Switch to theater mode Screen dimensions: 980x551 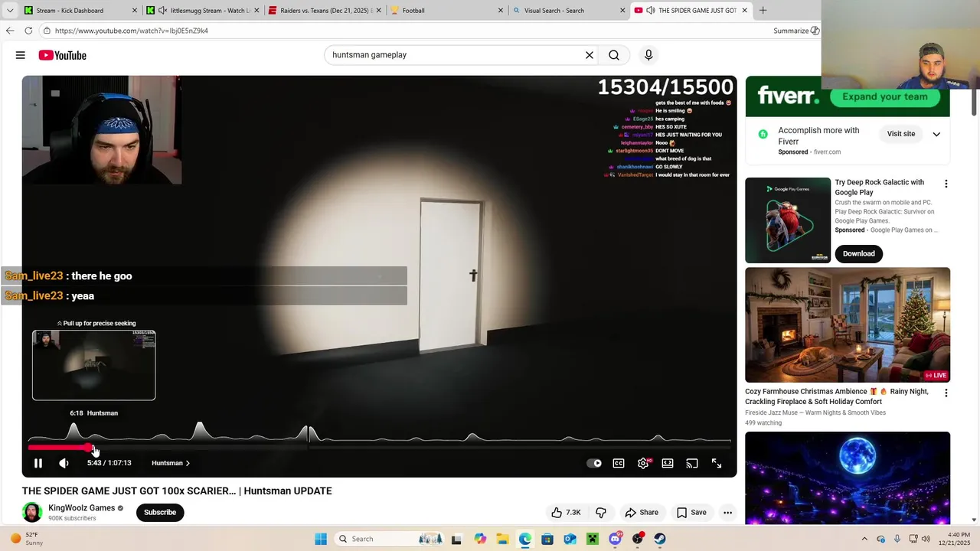(x=668, y=463)
